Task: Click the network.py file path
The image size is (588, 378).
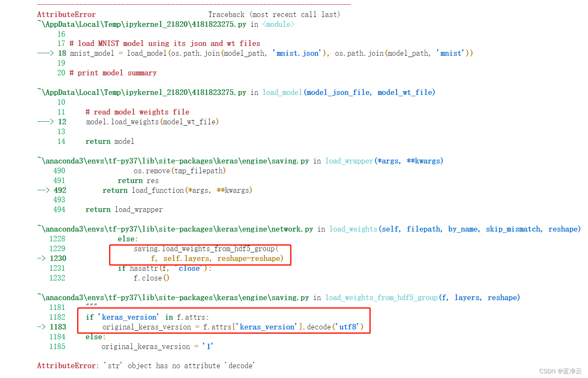Action: tap(175, 229)
